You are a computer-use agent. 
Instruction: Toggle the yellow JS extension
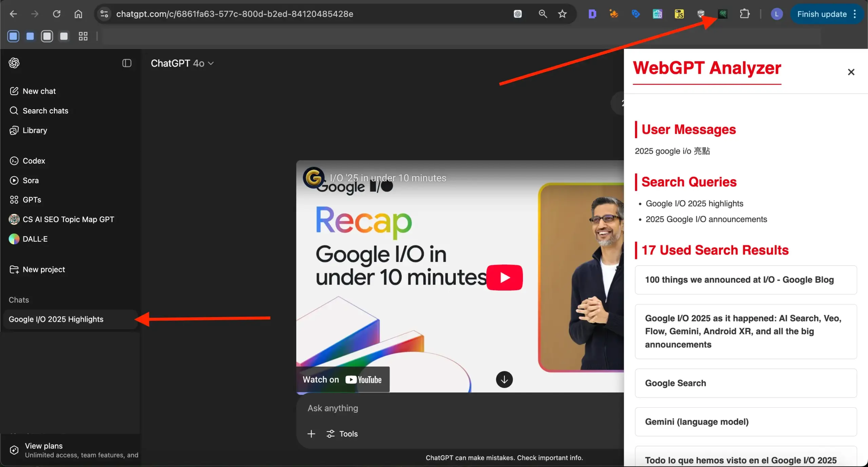[679, 14]
